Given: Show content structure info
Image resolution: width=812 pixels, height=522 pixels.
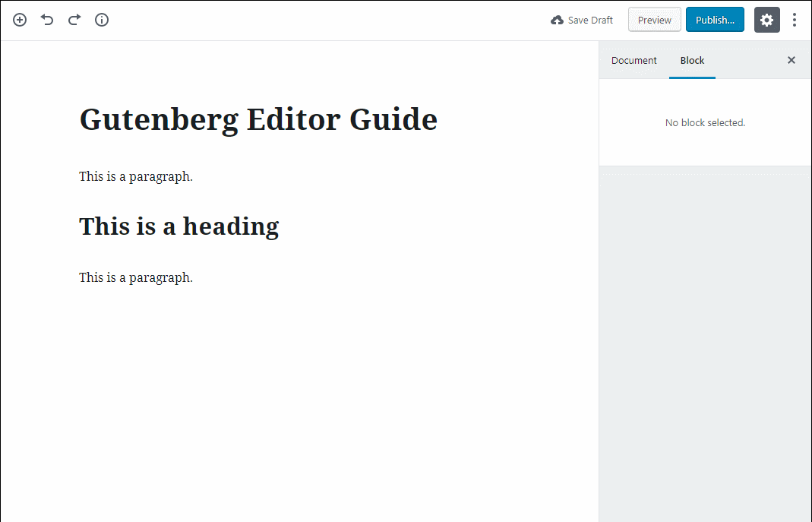Looking at the screenshot, I should pos(102,21).
